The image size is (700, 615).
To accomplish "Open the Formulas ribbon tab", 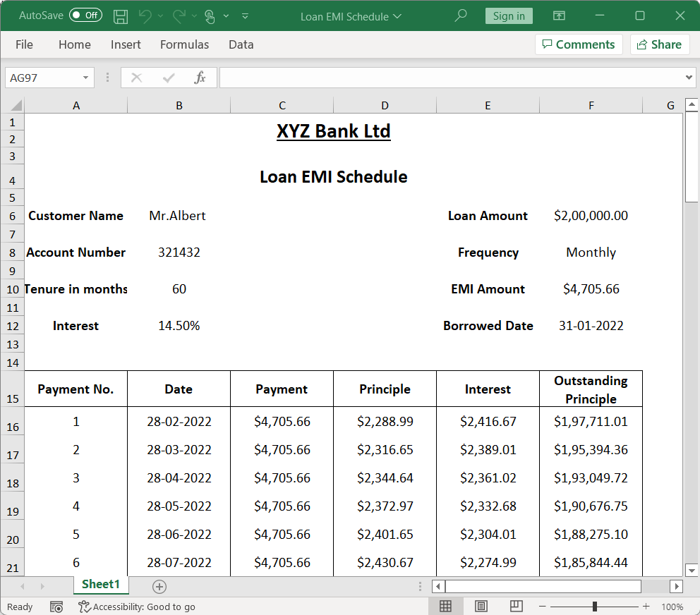I will pyautogui.click(x=184, y=44).
